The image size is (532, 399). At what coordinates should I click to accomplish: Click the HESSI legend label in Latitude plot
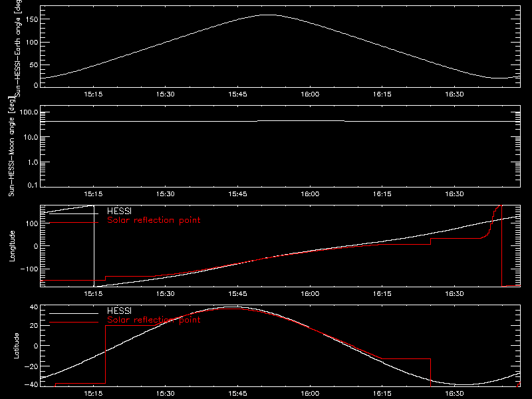[x=119, y=311]
